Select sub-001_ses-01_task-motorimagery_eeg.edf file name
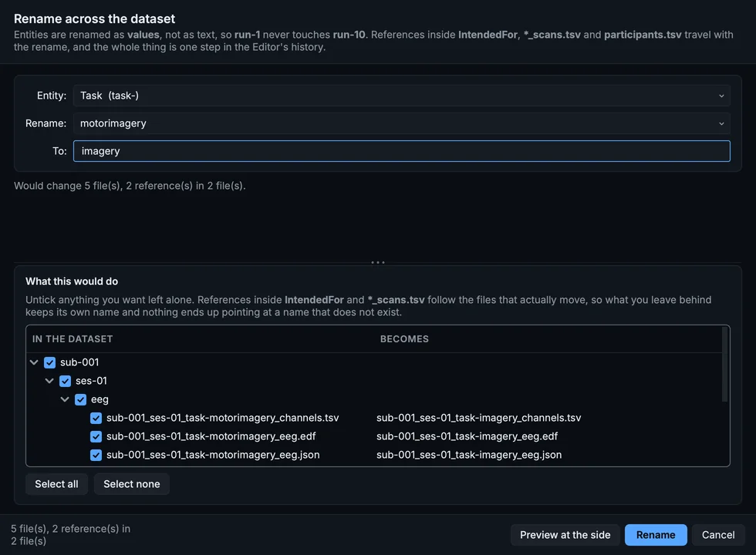This screenshot has height=555, width=756. (x=211, y=436)
